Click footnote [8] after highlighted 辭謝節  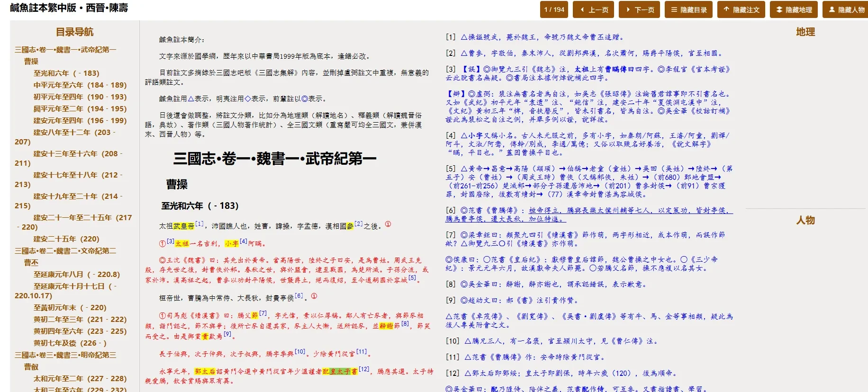(x=405, y=324)
